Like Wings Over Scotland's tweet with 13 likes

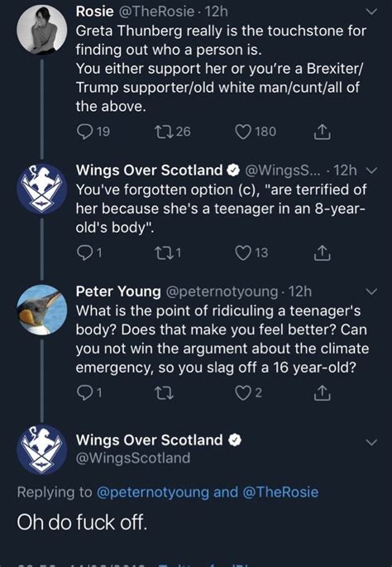tap(243, 252)
